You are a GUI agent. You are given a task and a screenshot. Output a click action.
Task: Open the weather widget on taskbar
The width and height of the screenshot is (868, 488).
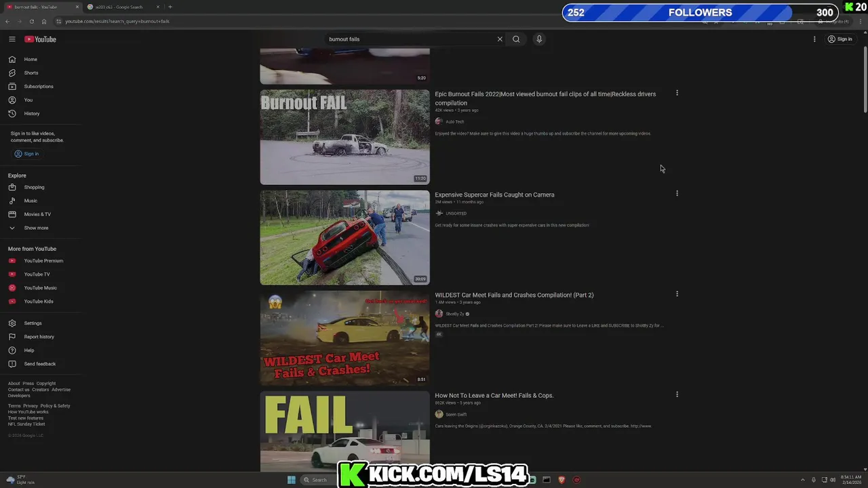pos(20,480)
